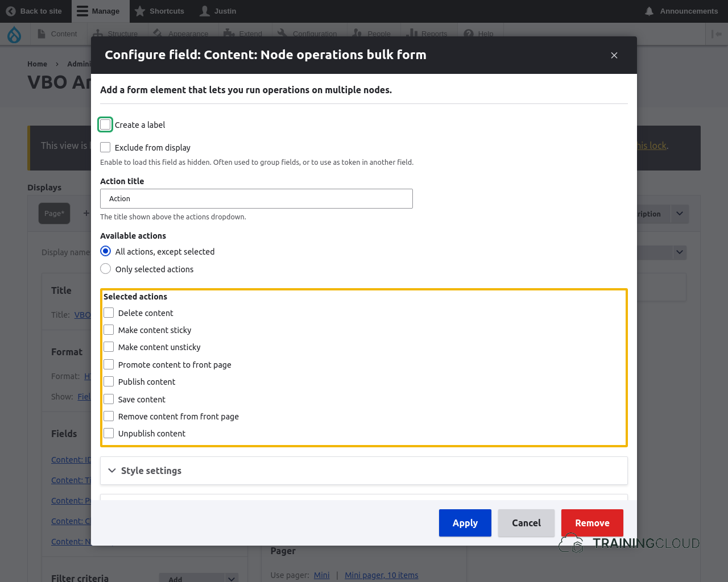Viewport: 728px width, 582px height.
Task: Click the Announcements bell icon
Action: click(x=649, y=11)
